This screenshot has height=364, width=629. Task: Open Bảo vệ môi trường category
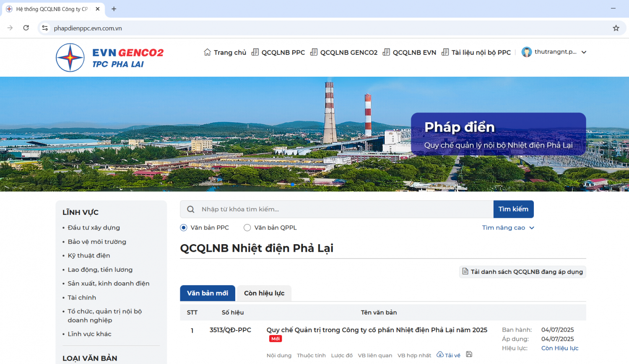pyautogui.click(x=97, y=242)
